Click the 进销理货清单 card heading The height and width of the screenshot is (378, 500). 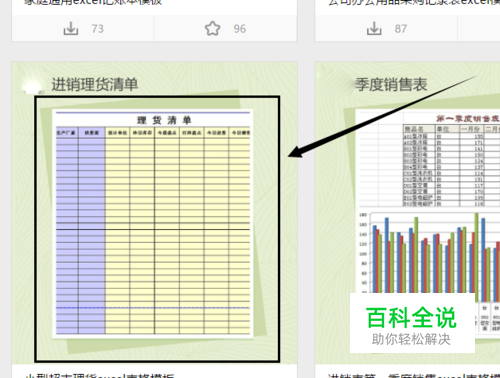(x=95, y=84)
